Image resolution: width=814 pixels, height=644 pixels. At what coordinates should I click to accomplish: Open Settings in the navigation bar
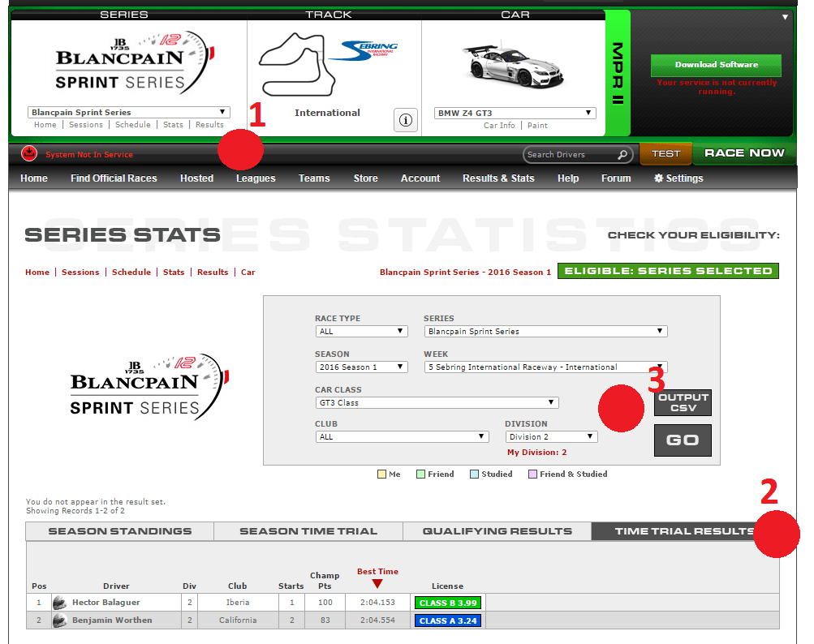point(678,178)
